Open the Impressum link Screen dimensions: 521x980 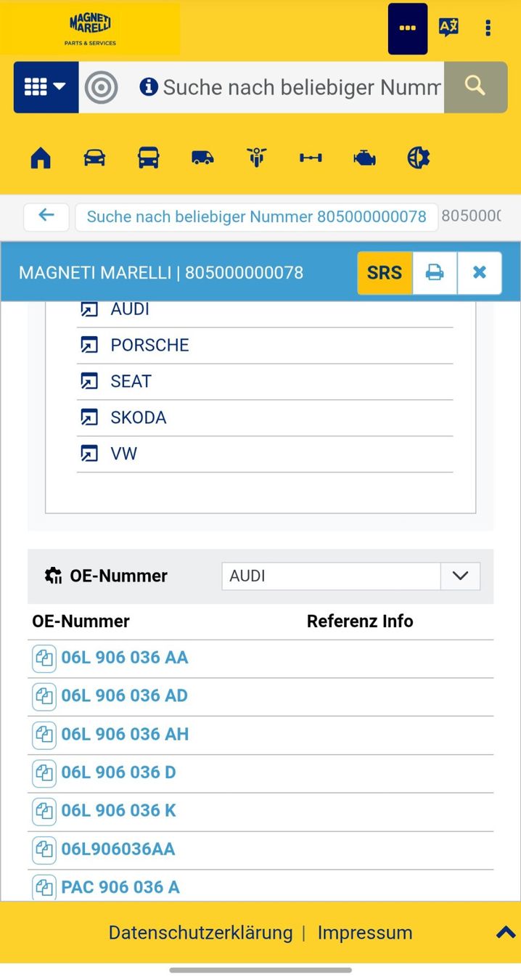click(x=365, y=933)
